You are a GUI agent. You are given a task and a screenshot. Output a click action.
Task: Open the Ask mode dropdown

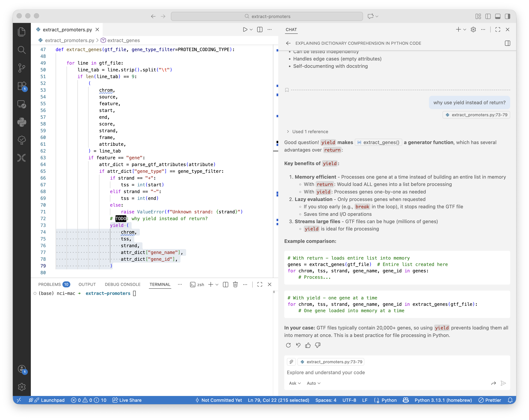click(x=294, y=383)
